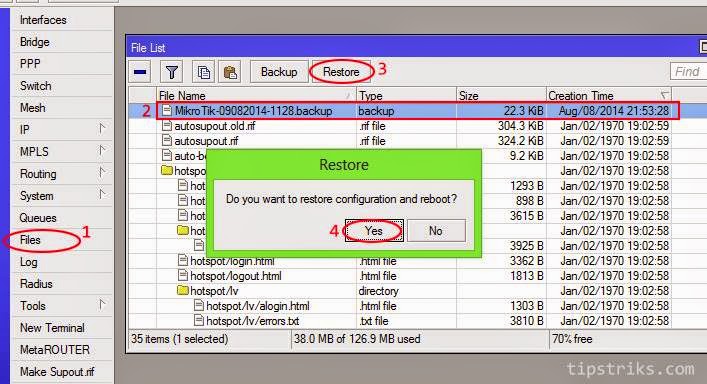The image size is (707, 384).
Task: Expand the System submenu arrow
Action: 102,195
